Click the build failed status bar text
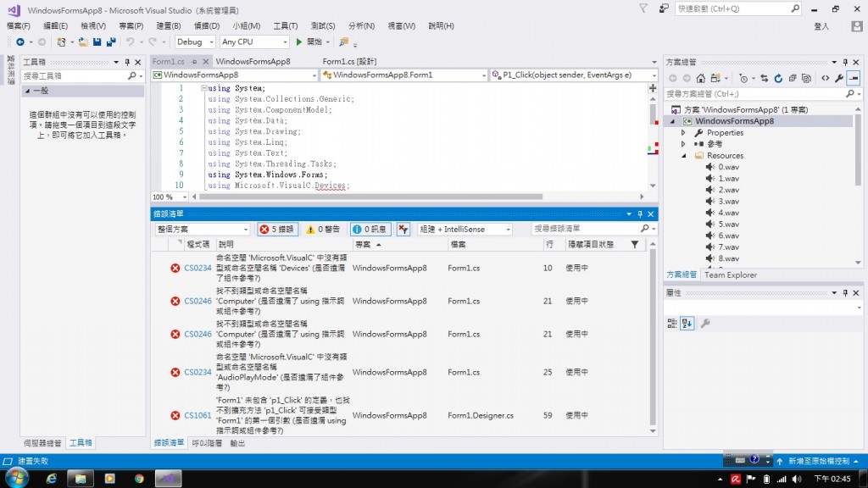 [x=33, y=461]
